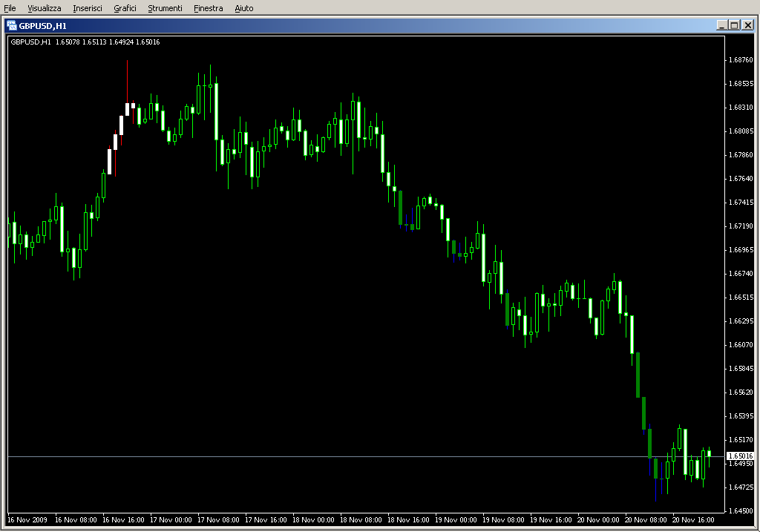Click the 16 Nov 16:00 time label

(123, 520)
